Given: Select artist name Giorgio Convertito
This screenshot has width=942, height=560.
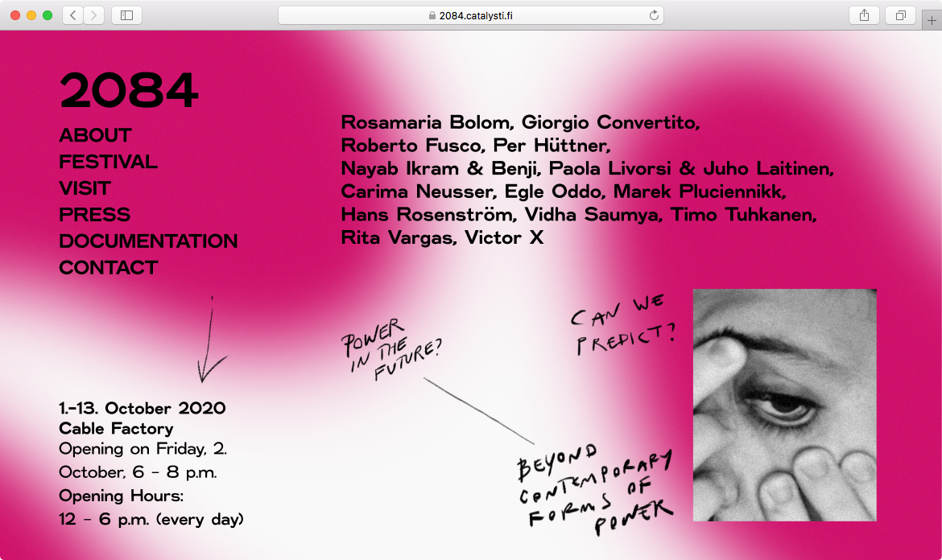Looking at the screenshot, I should (x=610, y=122).
